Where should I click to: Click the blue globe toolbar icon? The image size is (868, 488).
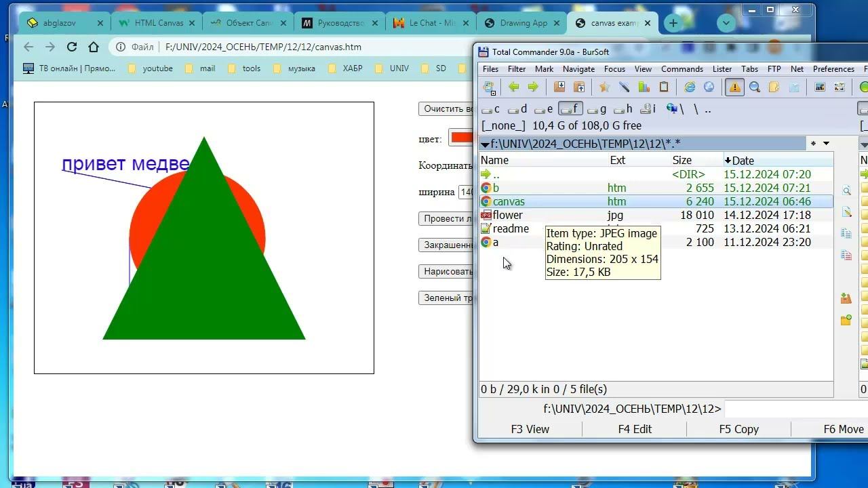coord(709,87)
